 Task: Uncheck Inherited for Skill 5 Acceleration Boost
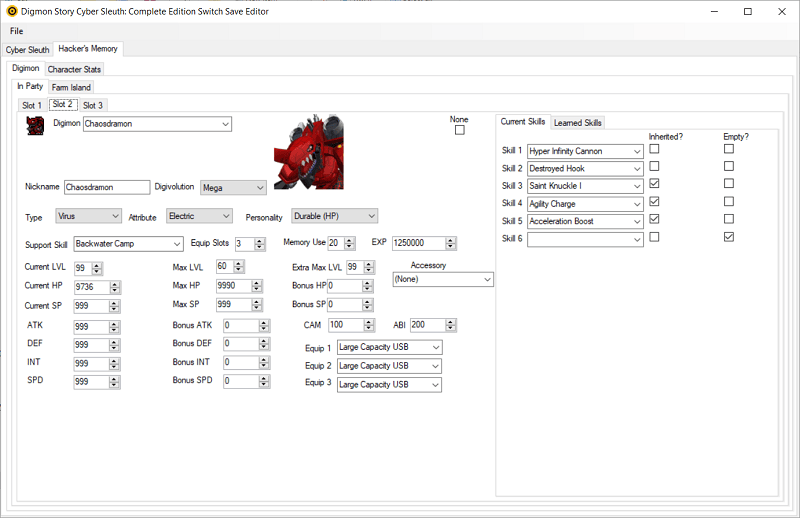[x=654, y=219]
